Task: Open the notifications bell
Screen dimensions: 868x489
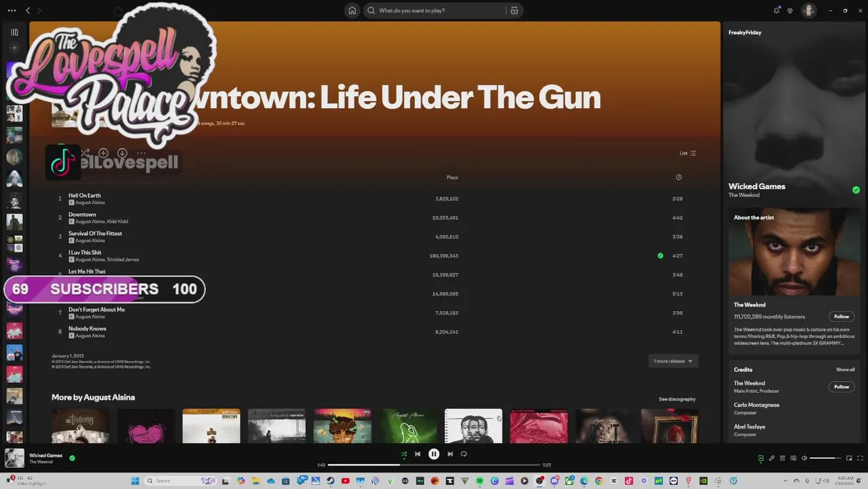Action: pos(776,10)
